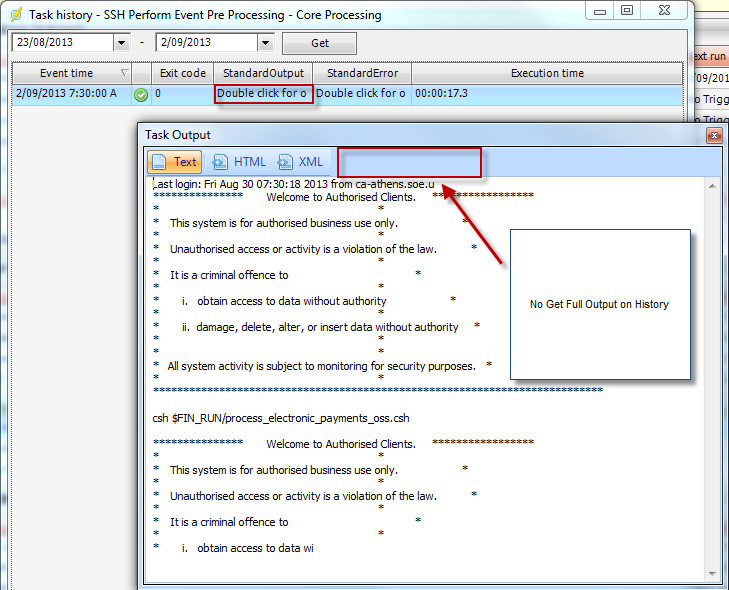This screenshot has height=590, width=729.
Task: Click the Task history window title icon
Action: click(x=16, y=15)
